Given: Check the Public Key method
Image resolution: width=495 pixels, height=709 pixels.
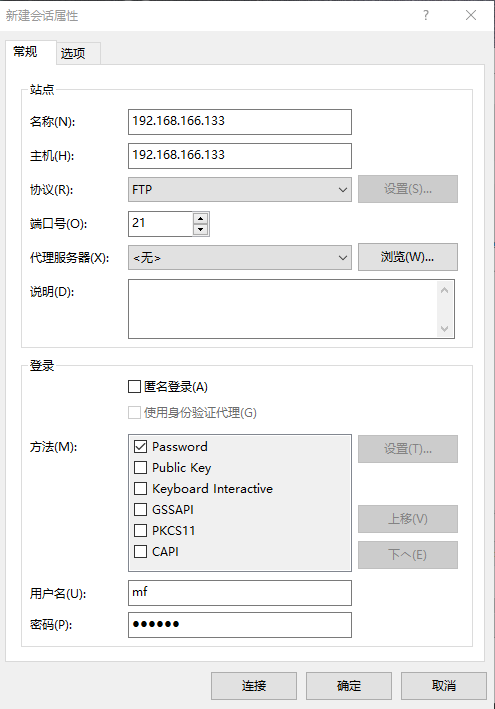Looking at the screenshot, I should [140, 468].
